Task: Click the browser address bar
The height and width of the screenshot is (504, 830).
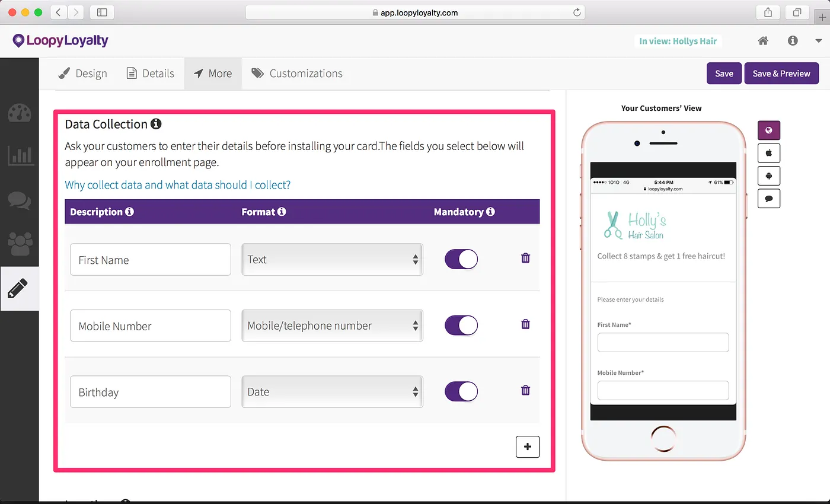Action: [x=415, y=12]
